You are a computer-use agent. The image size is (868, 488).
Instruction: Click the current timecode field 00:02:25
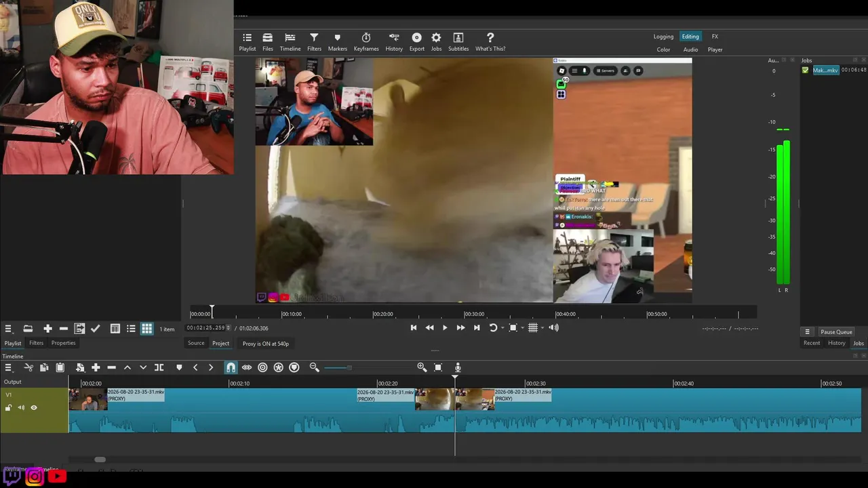[x=205, y=328]
